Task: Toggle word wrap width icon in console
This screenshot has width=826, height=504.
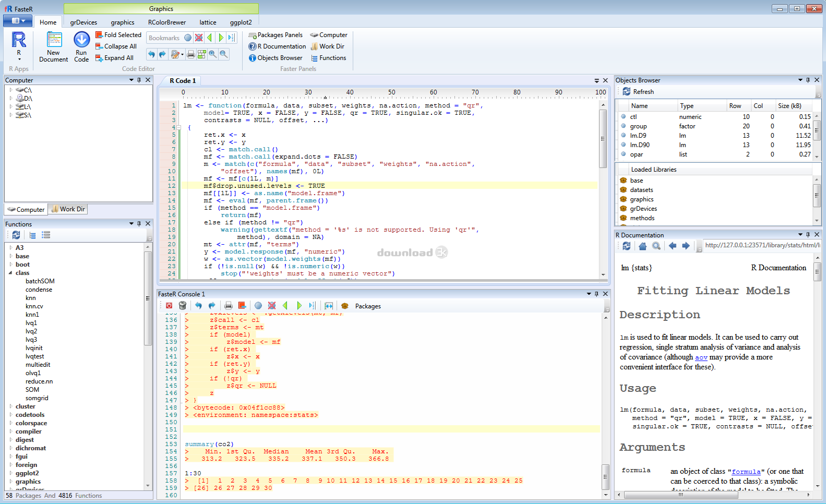Action: (x=329, y=306)
